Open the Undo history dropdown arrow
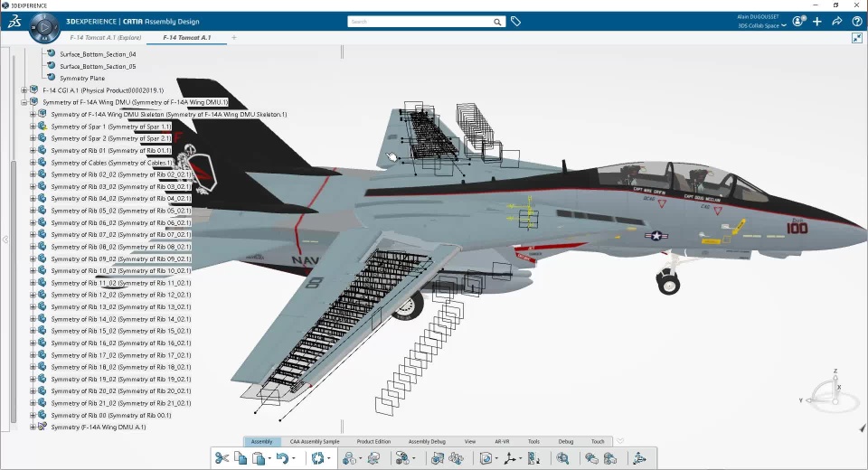Viewport: 868px width, 470px height. 293,458
